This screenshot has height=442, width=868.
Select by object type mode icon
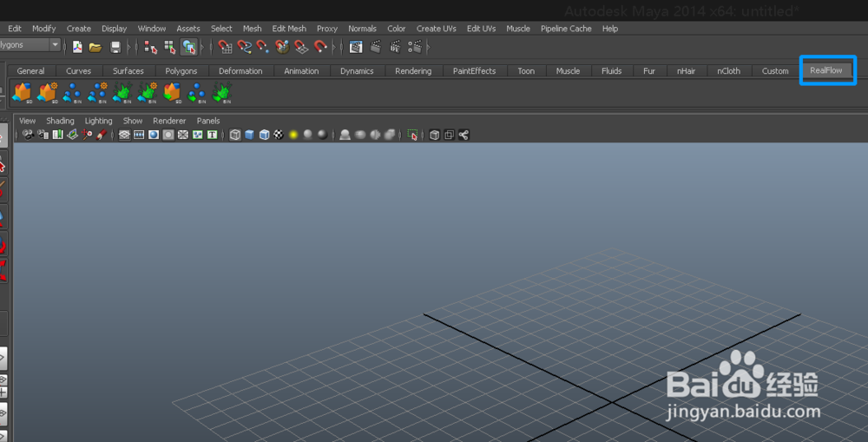click(170, 47)
